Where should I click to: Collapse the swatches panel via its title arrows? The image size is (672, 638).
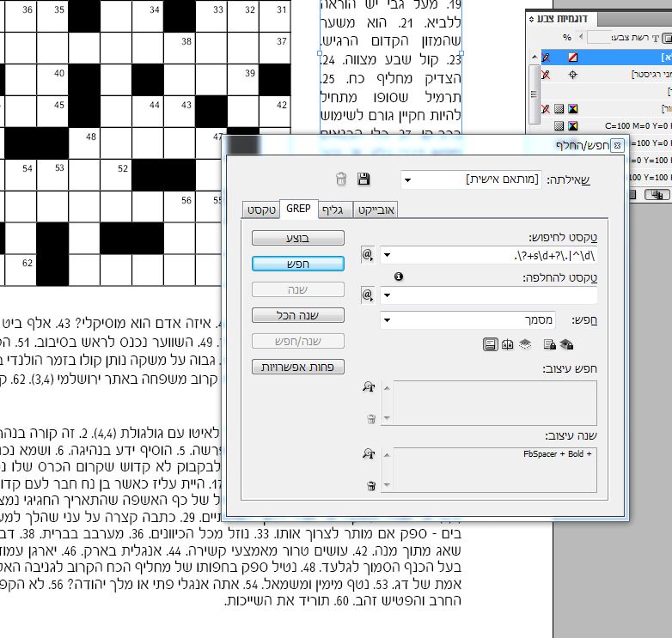coord(531,19)
